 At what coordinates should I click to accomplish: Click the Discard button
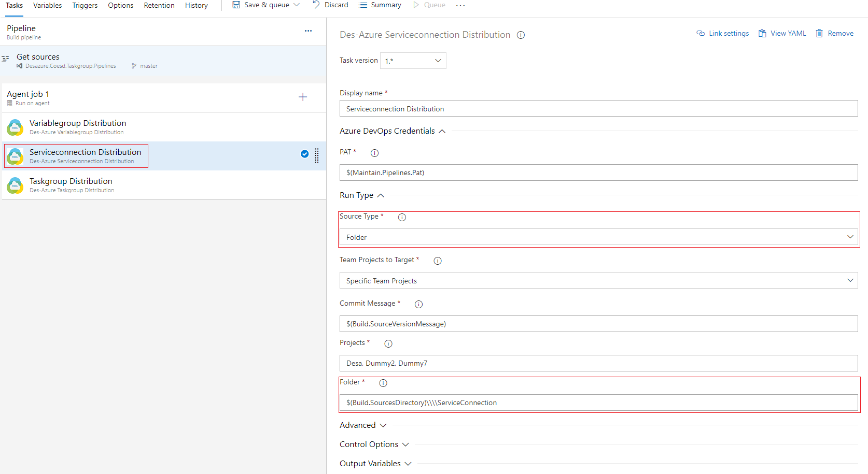click(x=330, y=5)
